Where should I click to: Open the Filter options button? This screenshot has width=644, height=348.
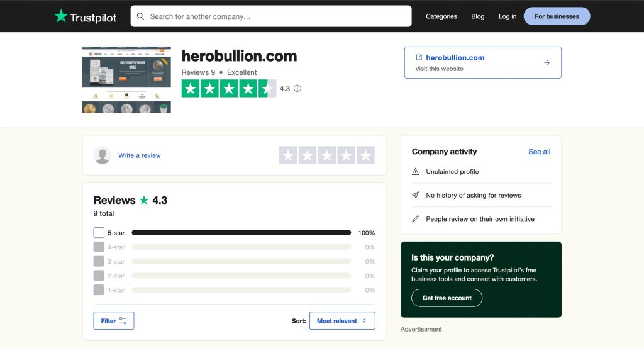tap(114, 321)
